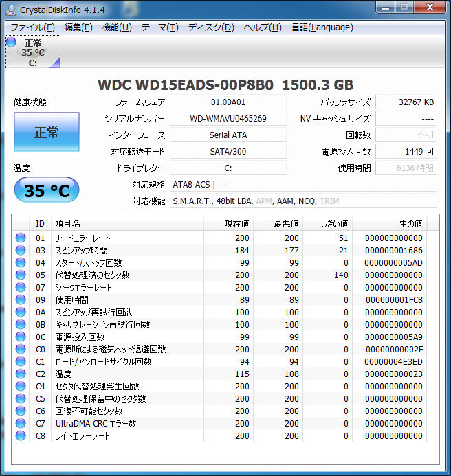Click the 項目名 column header
The width and height of the screenshot is (451, 476).
[x=128, y=224]
